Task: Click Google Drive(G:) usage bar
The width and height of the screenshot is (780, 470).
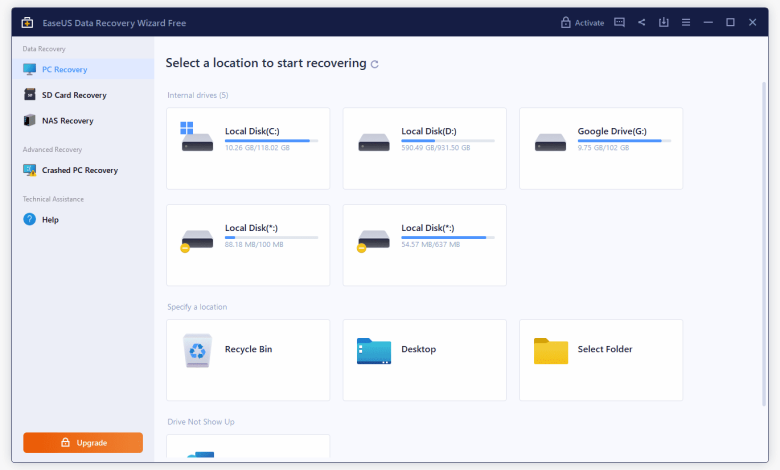Action: coord(624,141)
